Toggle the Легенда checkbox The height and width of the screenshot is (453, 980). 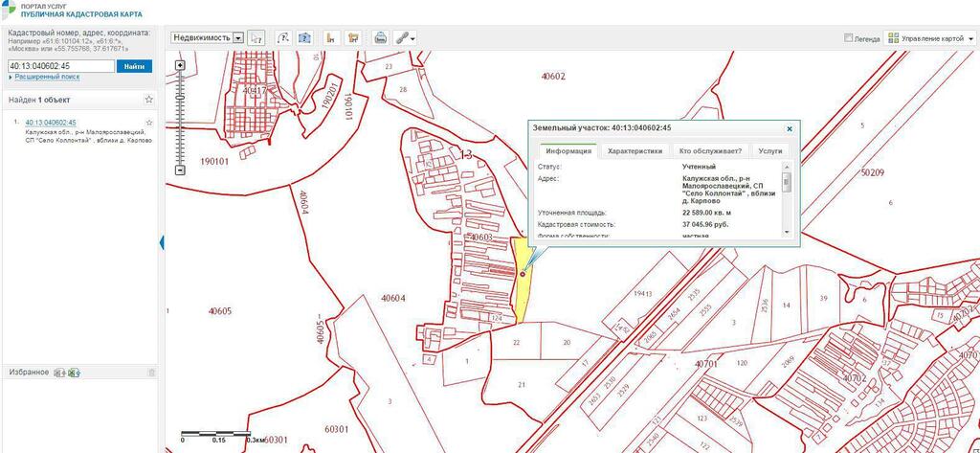point(848,37)
